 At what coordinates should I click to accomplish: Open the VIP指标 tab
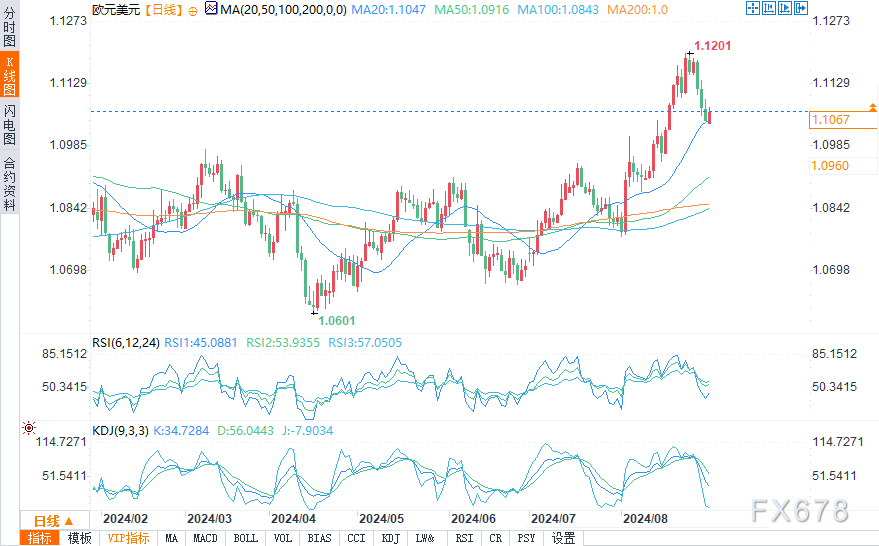(x=128, y=538)
